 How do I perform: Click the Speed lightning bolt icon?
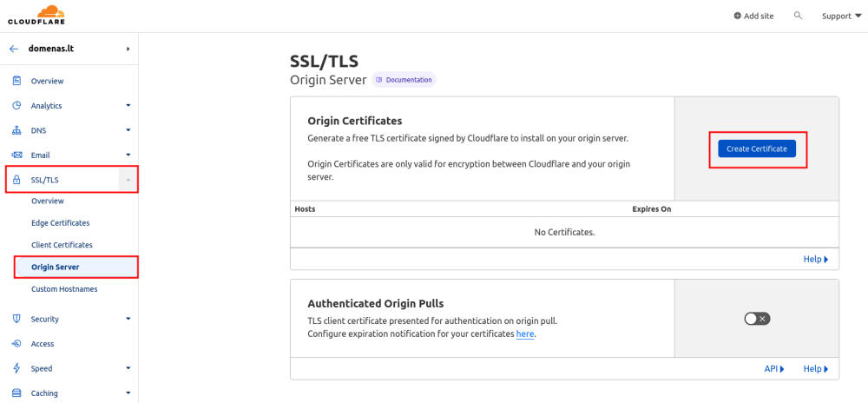[16, 368]
